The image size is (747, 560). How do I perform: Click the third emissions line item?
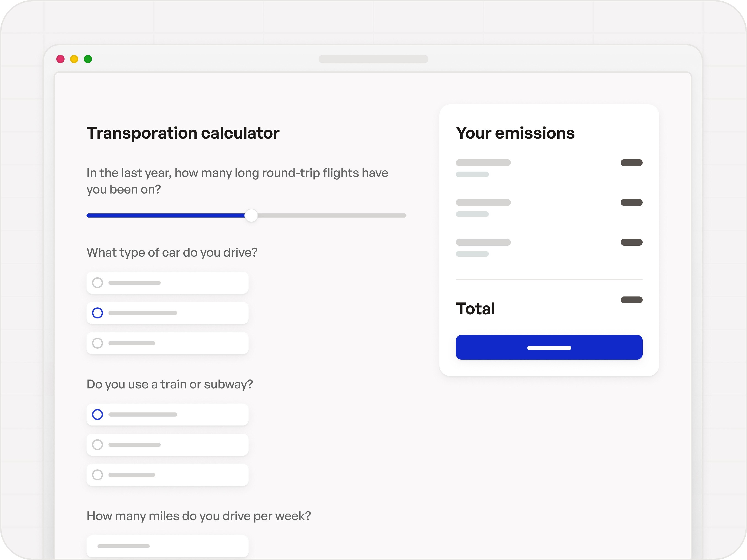pos(483,242)
